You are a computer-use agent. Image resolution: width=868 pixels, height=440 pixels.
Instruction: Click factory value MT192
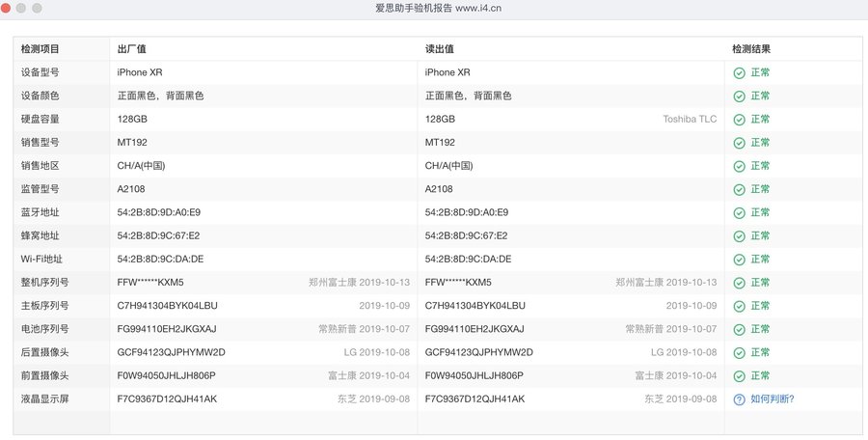coord(132,143)
